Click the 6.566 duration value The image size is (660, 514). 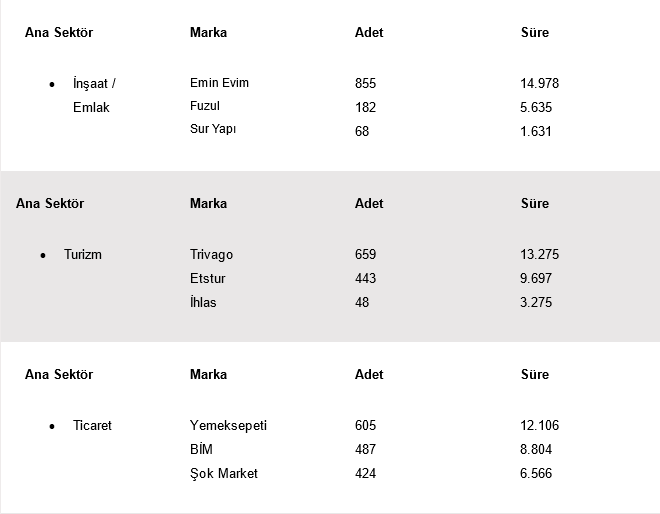pyautogui.click(x=536, y=473)
